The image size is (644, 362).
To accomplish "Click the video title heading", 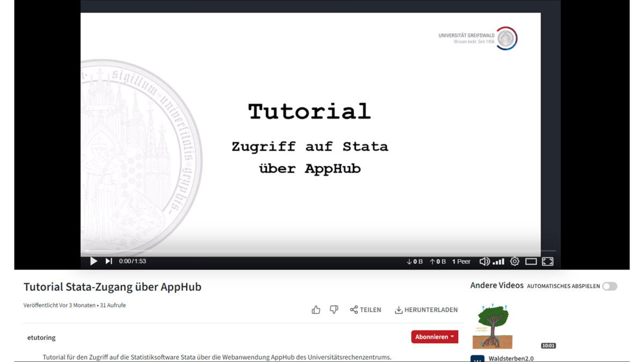I will (x=113, y=287).
